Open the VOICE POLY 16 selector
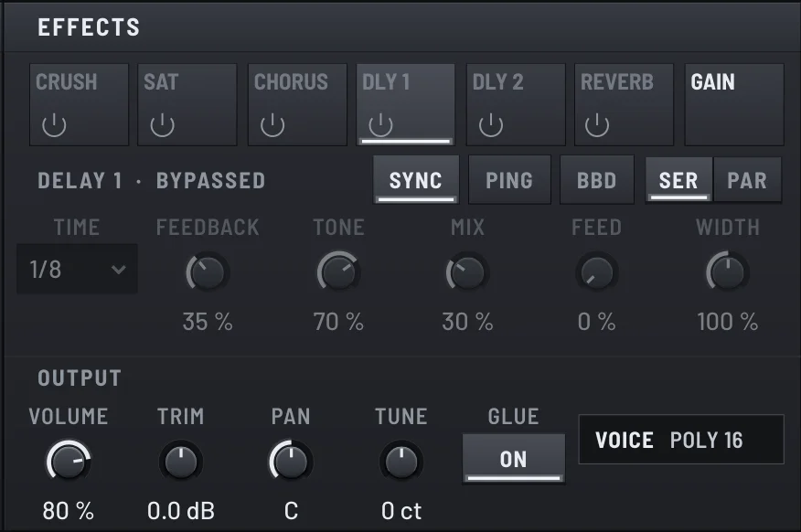This screenshot has height=532, width=801. [x=681, y=440]
